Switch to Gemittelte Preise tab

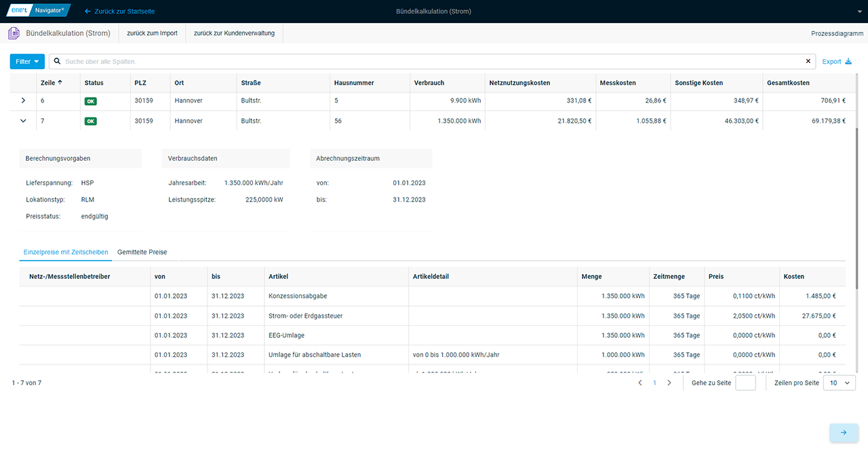coord(142,252)
